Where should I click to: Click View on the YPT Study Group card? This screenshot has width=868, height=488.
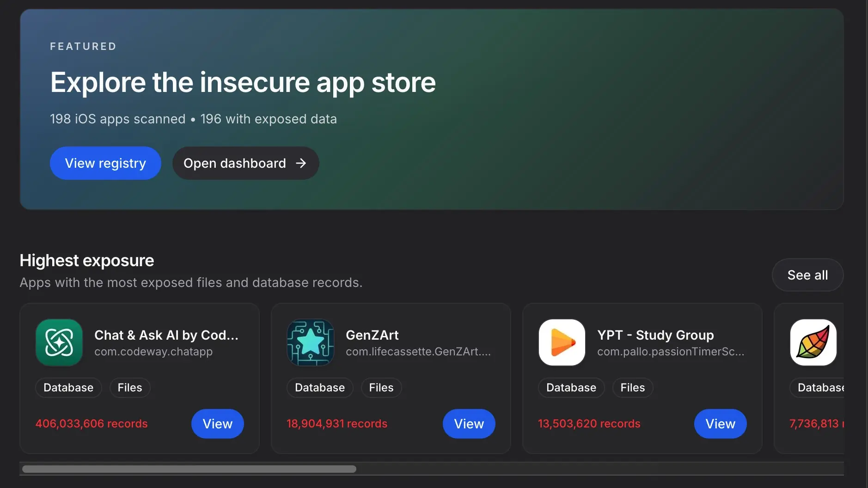pos(720,424)
